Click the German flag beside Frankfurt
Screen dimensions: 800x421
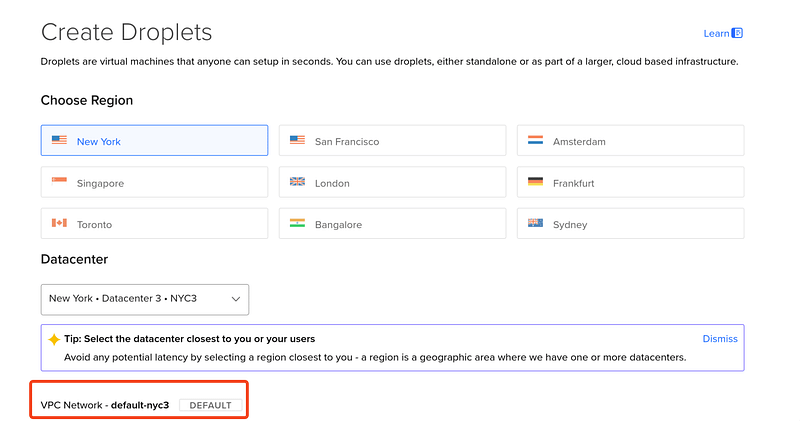click(x=535, y=182)
